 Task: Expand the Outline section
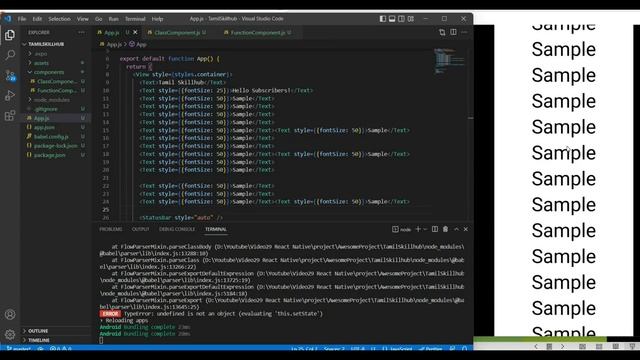[56, 331]
